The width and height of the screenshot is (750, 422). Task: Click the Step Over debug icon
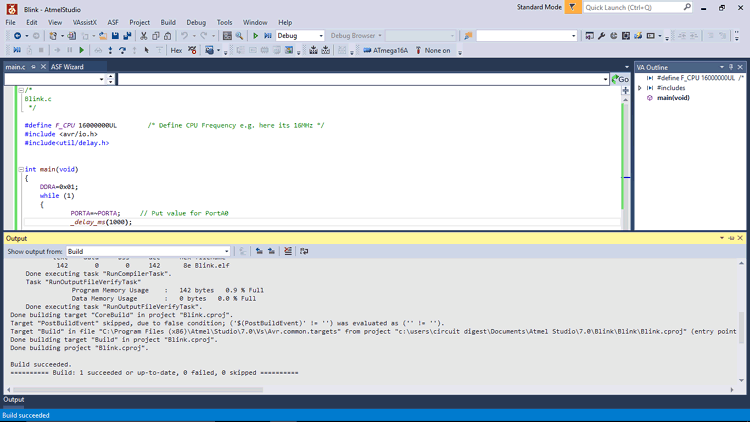(x=122, y=50)
